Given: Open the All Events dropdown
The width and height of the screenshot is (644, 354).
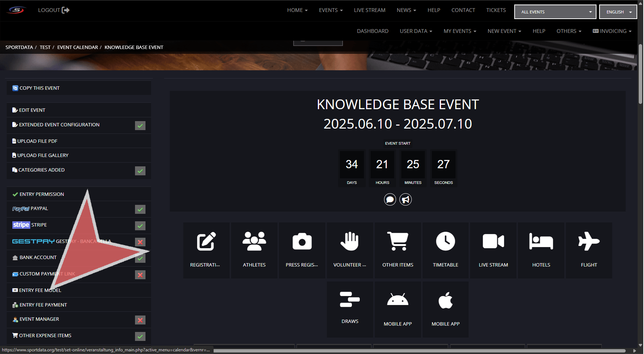Looking at the screenshot, I should 555,12.
